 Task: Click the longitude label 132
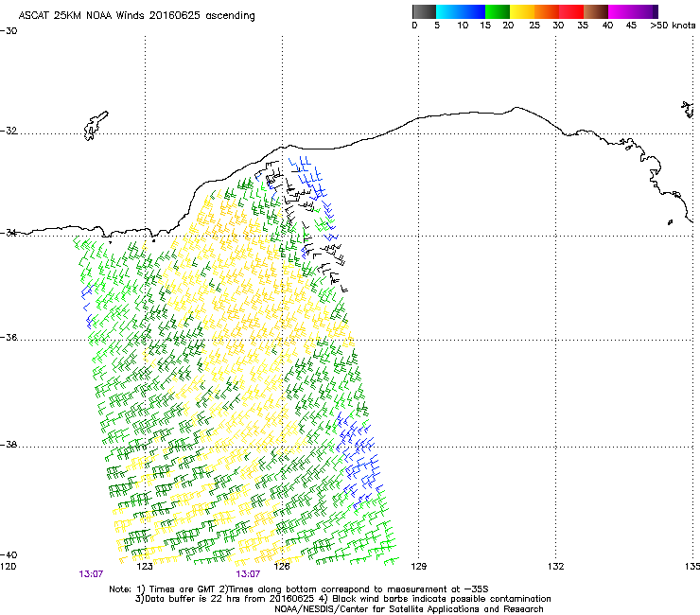[556, 567]
